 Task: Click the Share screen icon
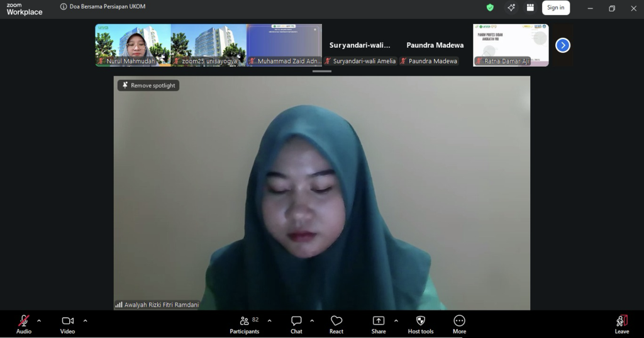(x=379, y=321)
